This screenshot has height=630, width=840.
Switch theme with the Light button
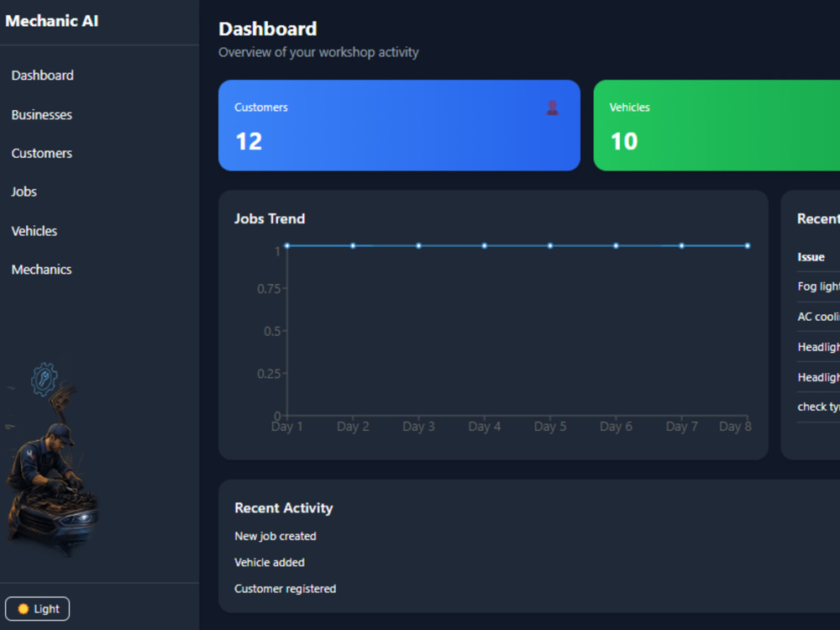tap(38, 608)
